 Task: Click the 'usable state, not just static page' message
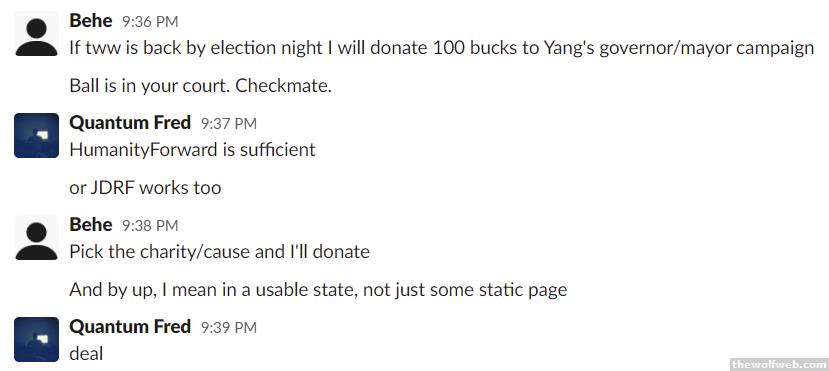tap(318, 290)
